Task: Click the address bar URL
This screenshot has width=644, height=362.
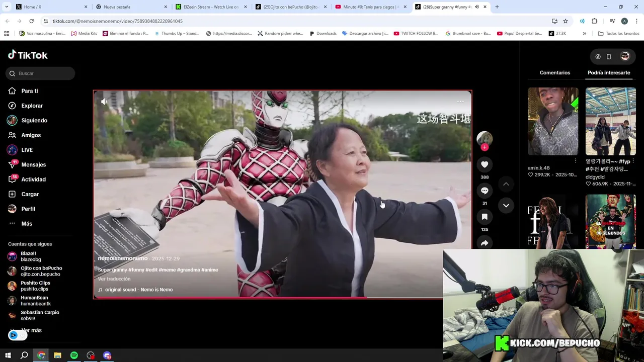Action: click(x=117, y=21)
